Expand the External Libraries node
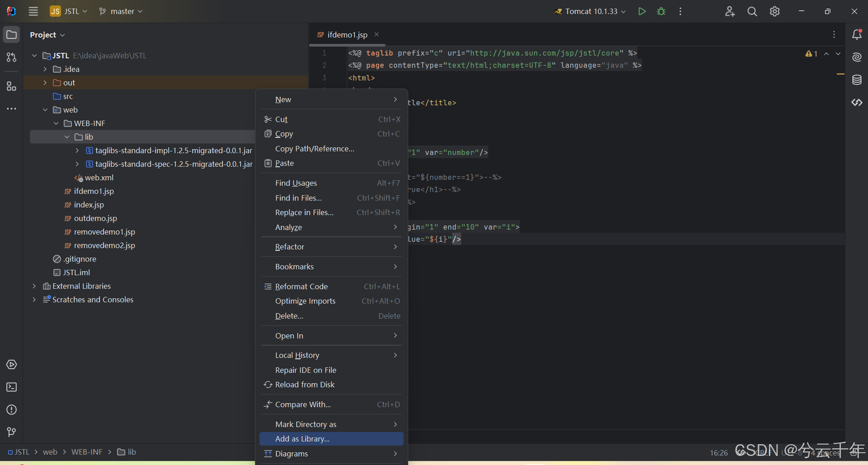The height and width of the screenshot is (465, 868). click(34, 286)
